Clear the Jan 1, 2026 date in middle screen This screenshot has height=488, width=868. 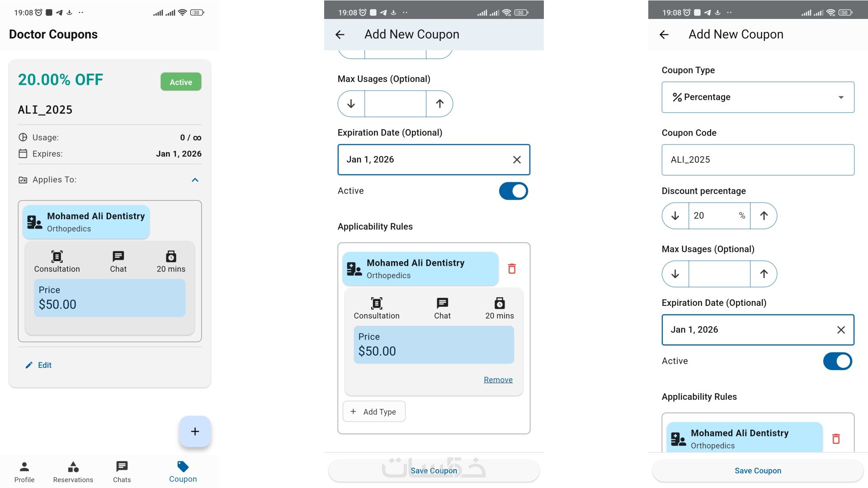tap(517, 160)
